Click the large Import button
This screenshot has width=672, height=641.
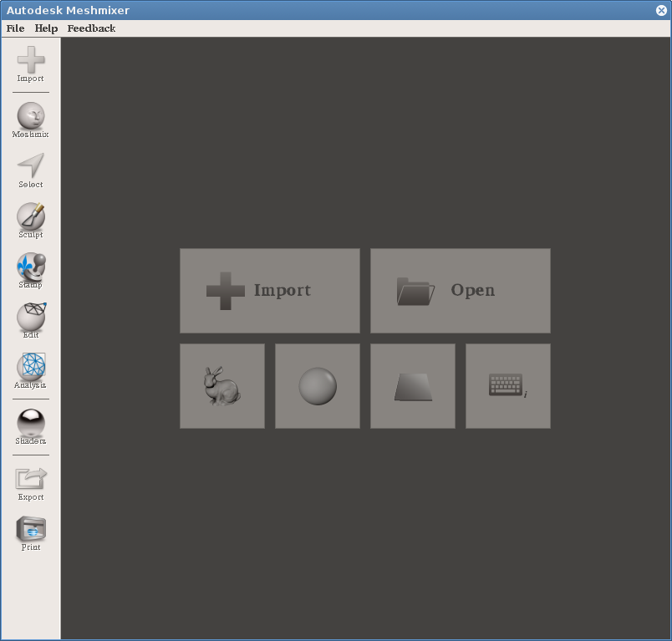click(x=270, y=291)
